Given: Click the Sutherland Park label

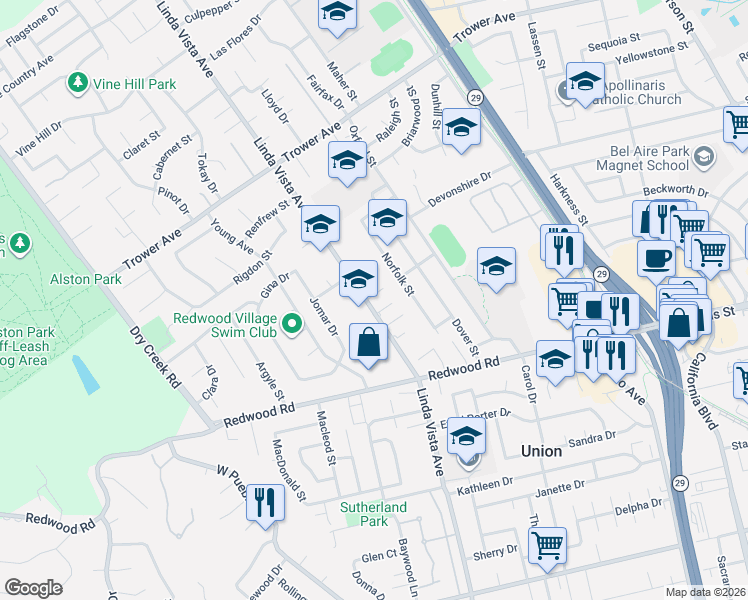Looking at the screenshot, I should 374,514.
